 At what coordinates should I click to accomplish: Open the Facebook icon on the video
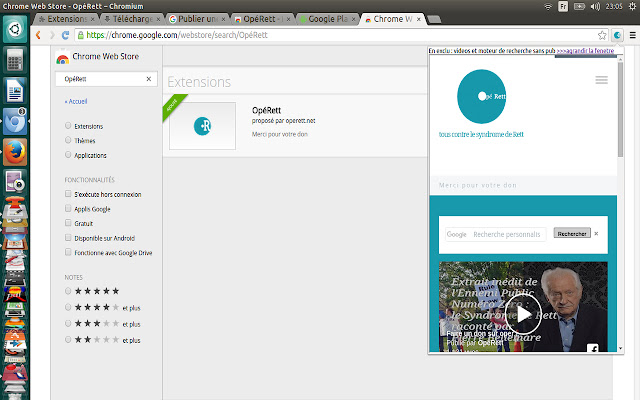coord(593,348)
